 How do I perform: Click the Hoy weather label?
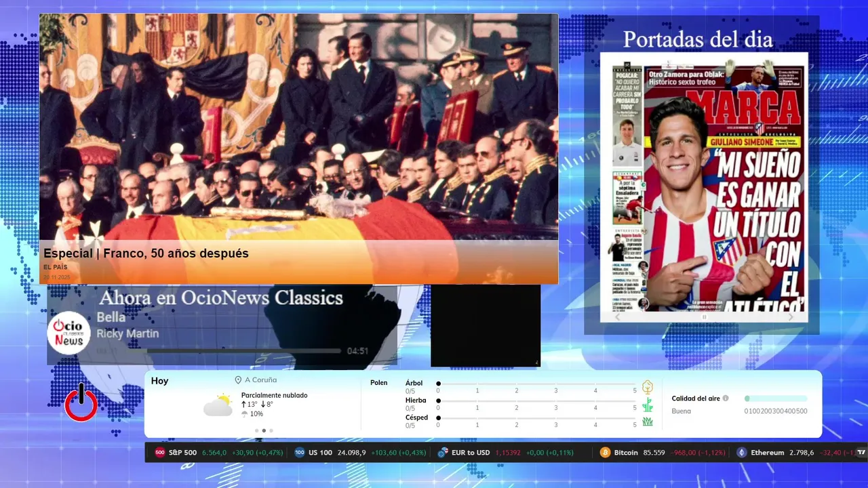click(x=159, y=381)
